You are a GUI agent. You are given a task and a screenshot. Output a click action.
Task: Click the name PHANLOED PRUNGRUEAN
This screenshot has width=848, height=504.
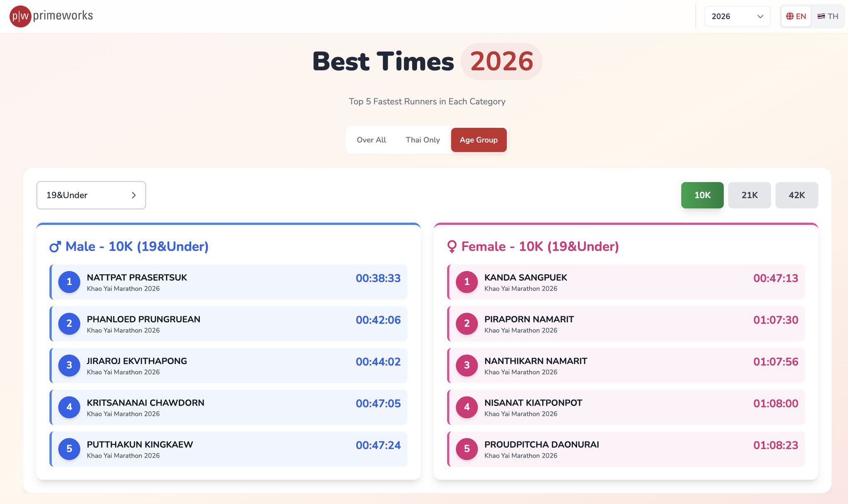click(x=143, y=319)
